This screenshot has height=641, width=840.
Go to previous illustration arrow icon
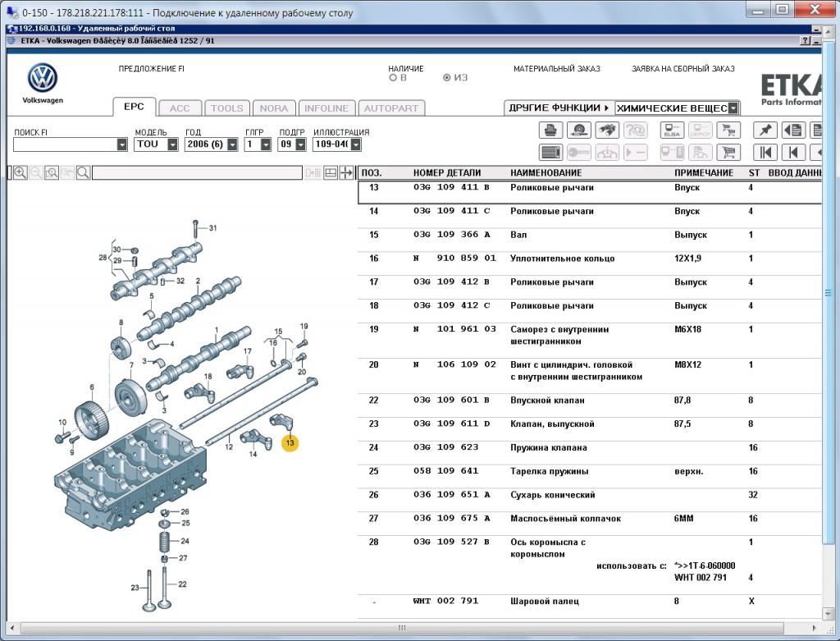[x=793, y=153]
